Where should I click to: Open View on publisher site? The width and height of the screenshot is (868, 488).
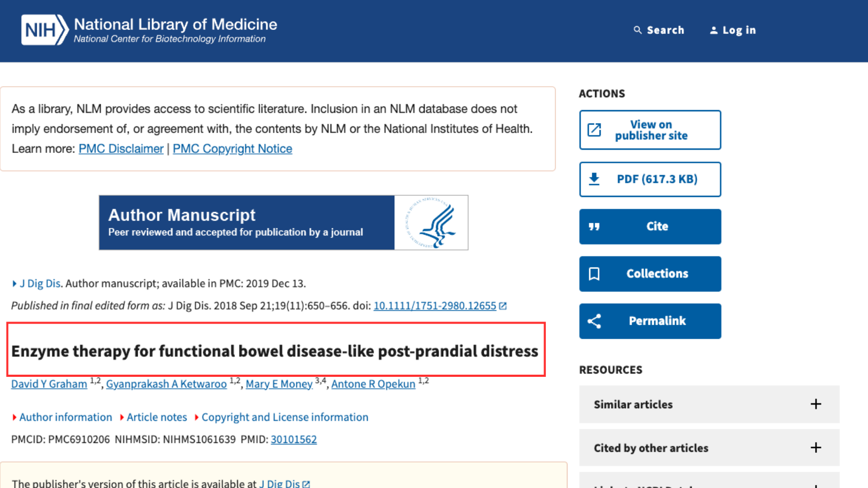(x=650, y=130)
